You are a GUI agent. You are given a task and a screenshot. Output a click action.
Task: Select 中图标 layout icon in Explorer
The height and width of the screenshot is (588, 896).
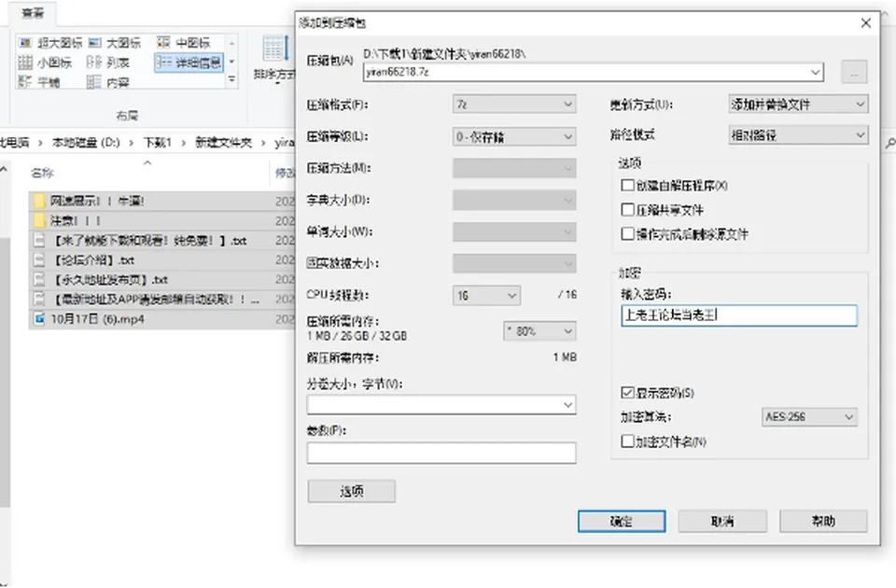tap(163, 42)
